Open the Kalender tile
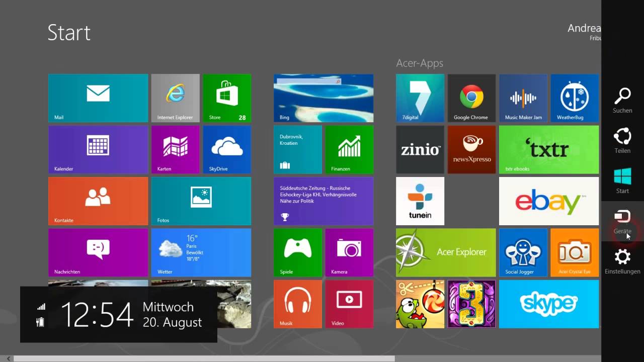Viewport: 644px width, 362px height. tap(98, 150)
